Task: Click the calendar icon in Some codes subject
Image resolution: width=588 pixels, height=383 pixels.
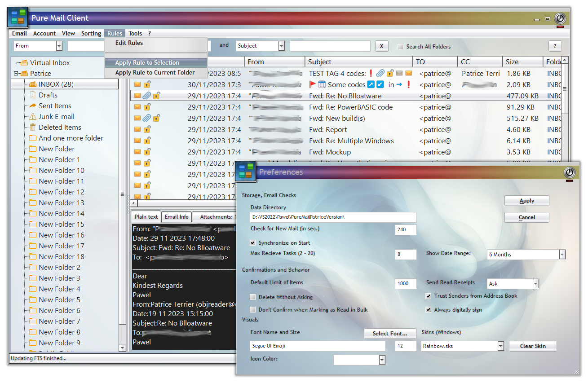Action: click(x=322, y=84)
